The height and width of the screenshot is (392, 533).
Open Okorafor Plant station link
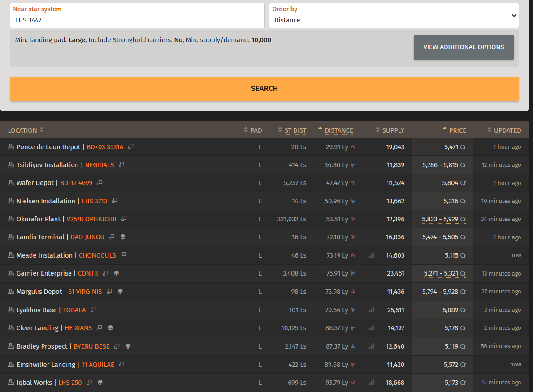tap(39, 219)
